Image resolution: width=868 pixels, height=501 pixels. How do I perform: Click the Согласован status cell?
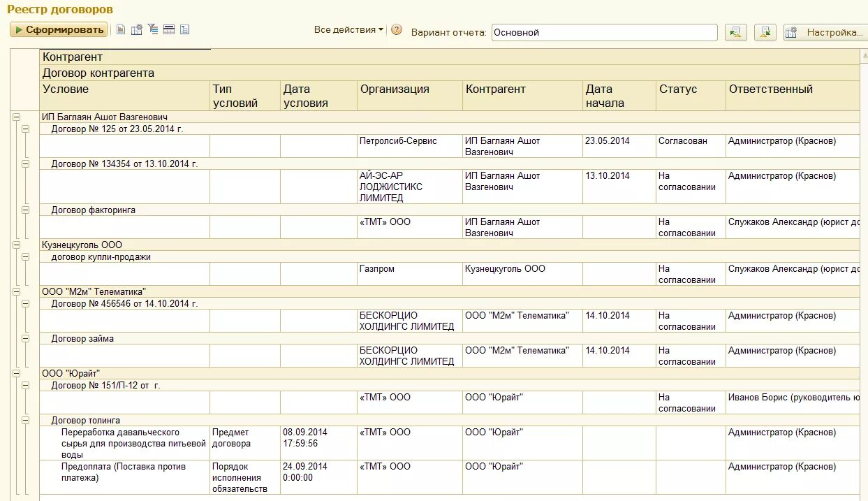(x=691, y=146)
